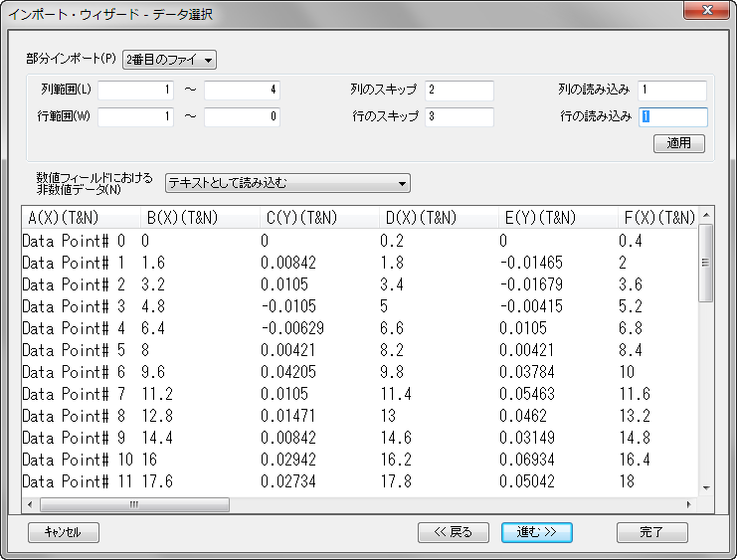Click cell value 11.2 in column B
This screenshot has height=560, width=737.
[x=157, y=394]
